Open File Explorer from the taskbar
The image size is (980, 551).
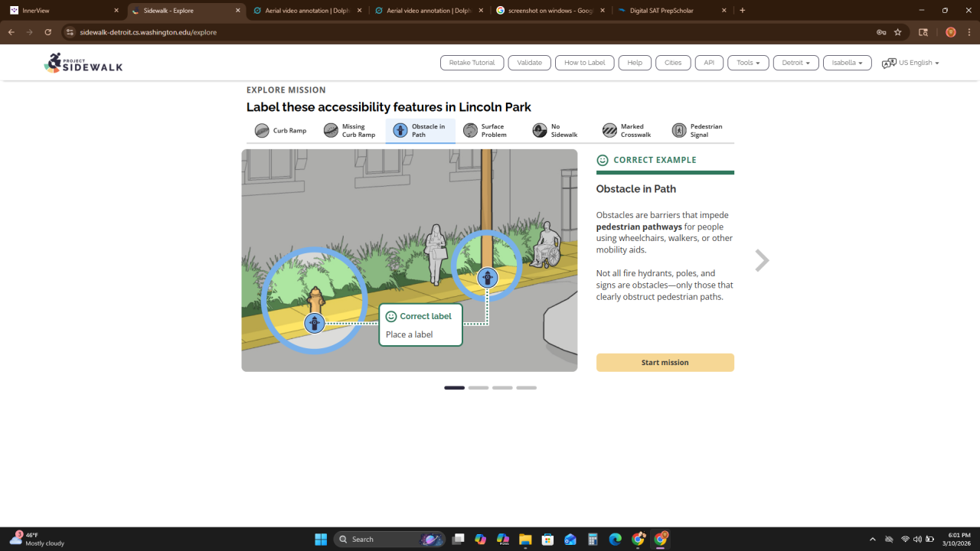[525, 540]
